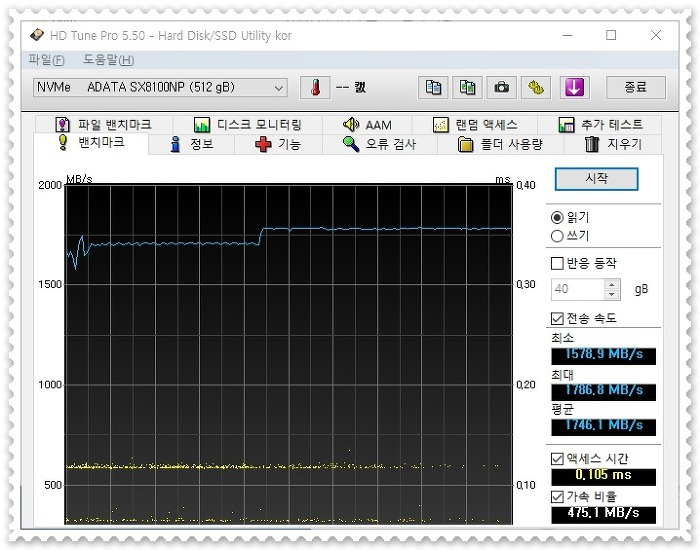This screenshot has height=550, width=700.
Task: Open the 도움말 help menu
Action: (108, 60)
